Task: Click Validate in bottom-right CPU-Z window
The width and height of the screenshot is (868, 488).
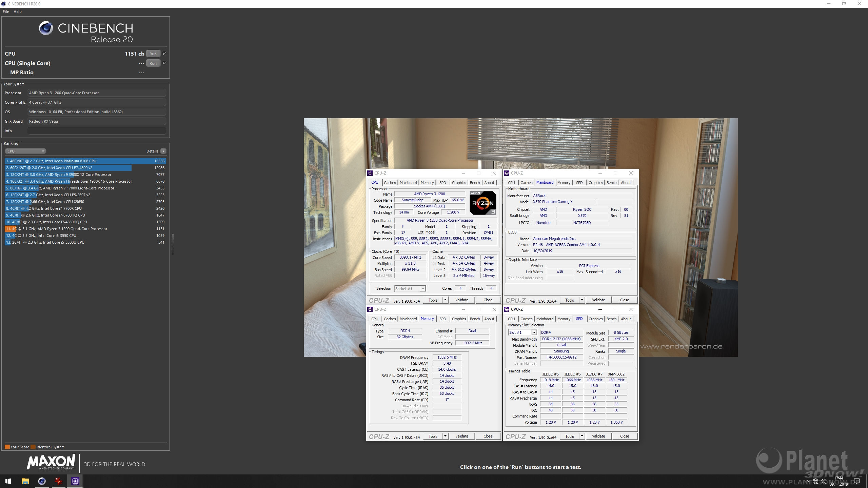Action: 598,436
